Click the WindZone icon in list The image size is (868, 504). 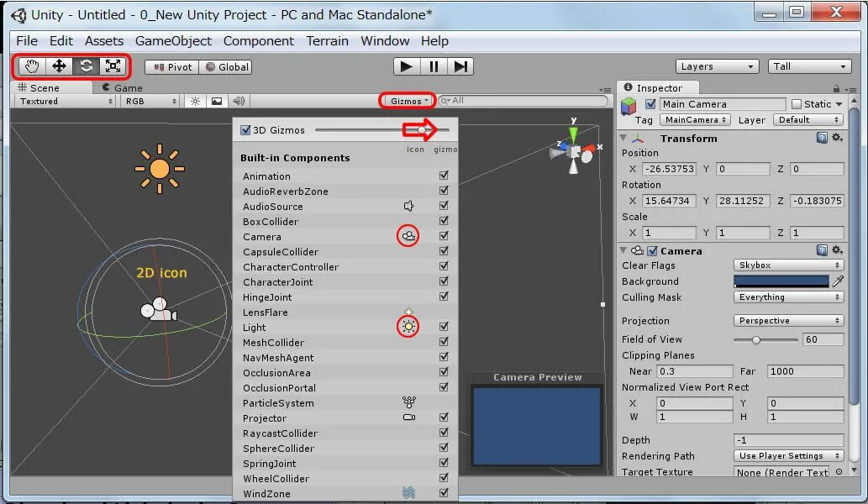click(x=409, y=492)
